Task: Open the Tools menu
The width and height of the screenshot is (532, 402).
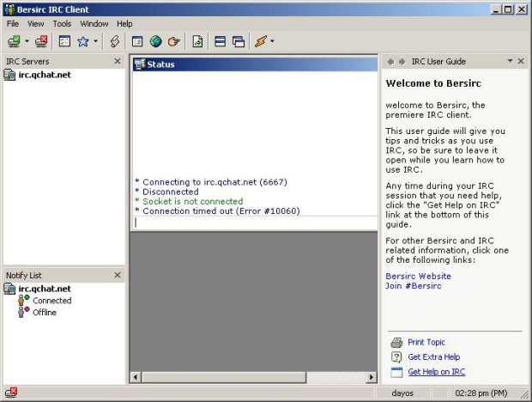Action: [x=62, y=23]
